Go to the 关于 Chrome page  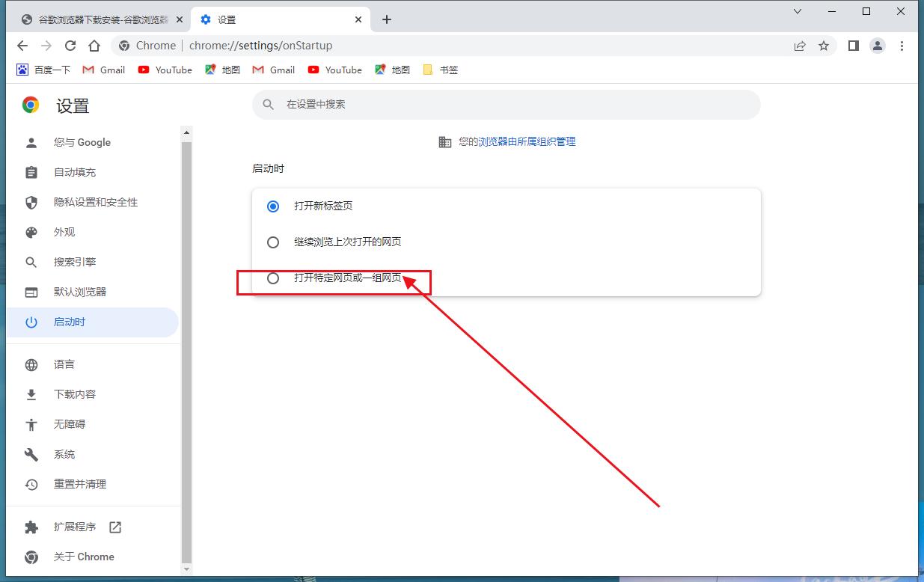[84, 557]
